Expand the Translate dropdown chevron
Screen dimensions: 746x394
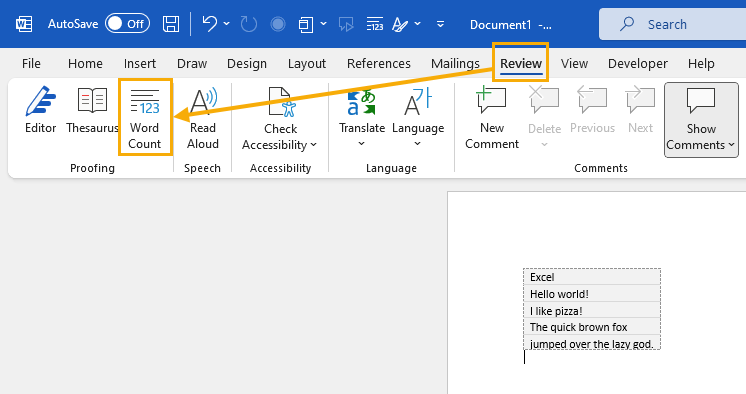[x=362, y=144]
